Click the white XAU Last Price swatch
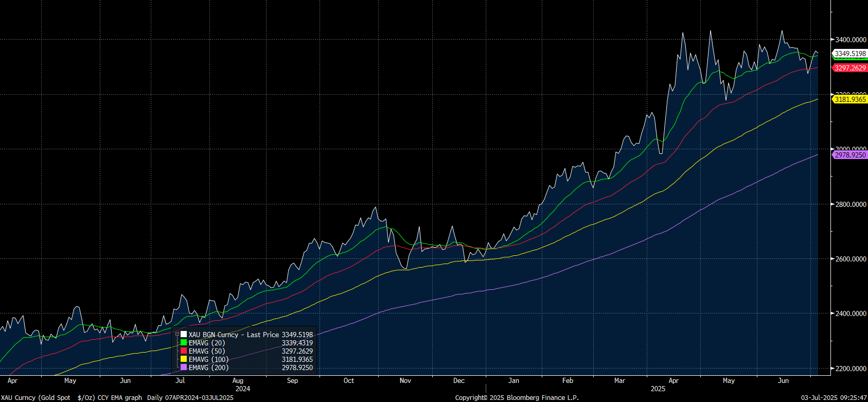The image size is (868, 402). [x=184, y=335]
